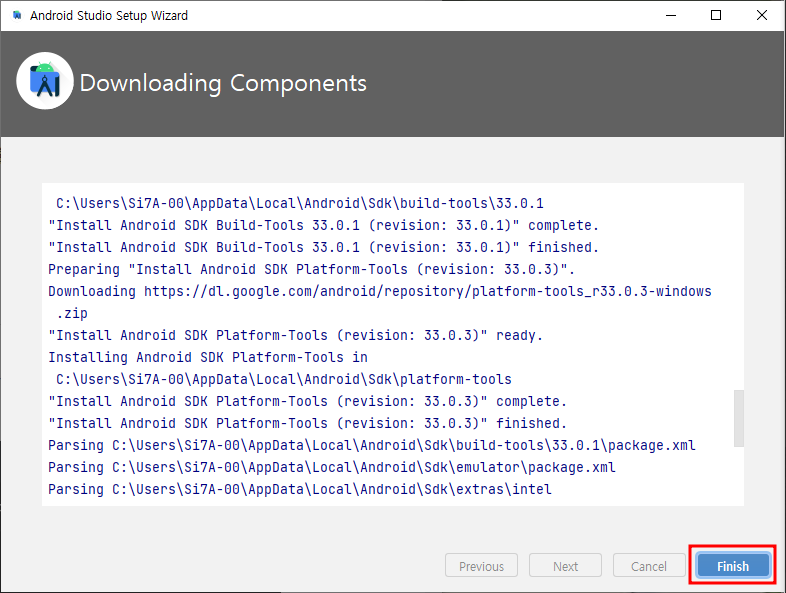Image resolution: width=786 pixels, height=593 pixels.
Task: Click the 'Parsing ...build-tools\33.0.1\package.xml' line
Action: (371, 446)
